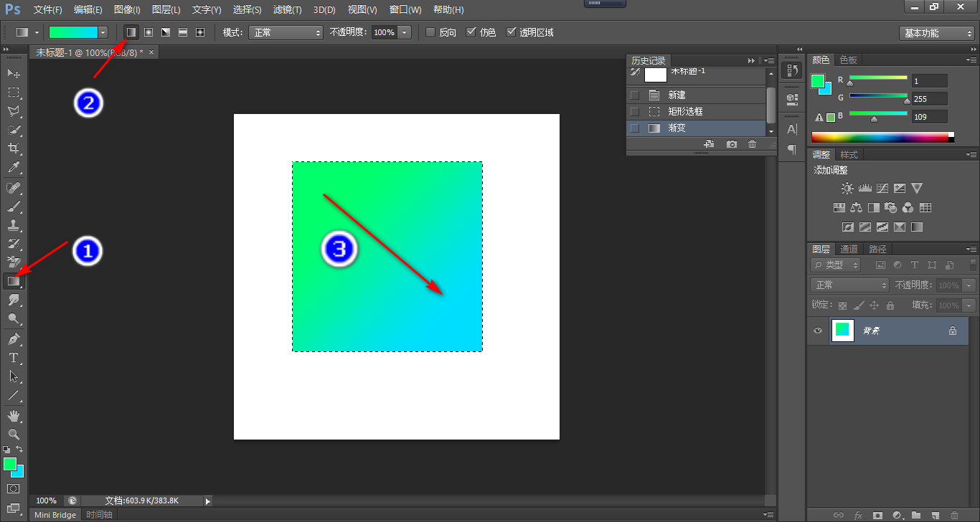Select the Rectangular Marquee tool

pos(14,92)
